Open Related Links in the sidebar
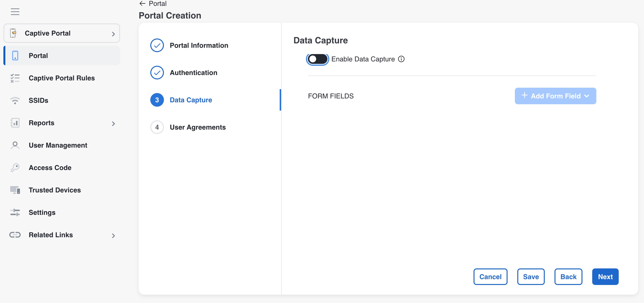The height and width of the screenshot is (303, 644). pyautogui.click(x=62, y=235)
